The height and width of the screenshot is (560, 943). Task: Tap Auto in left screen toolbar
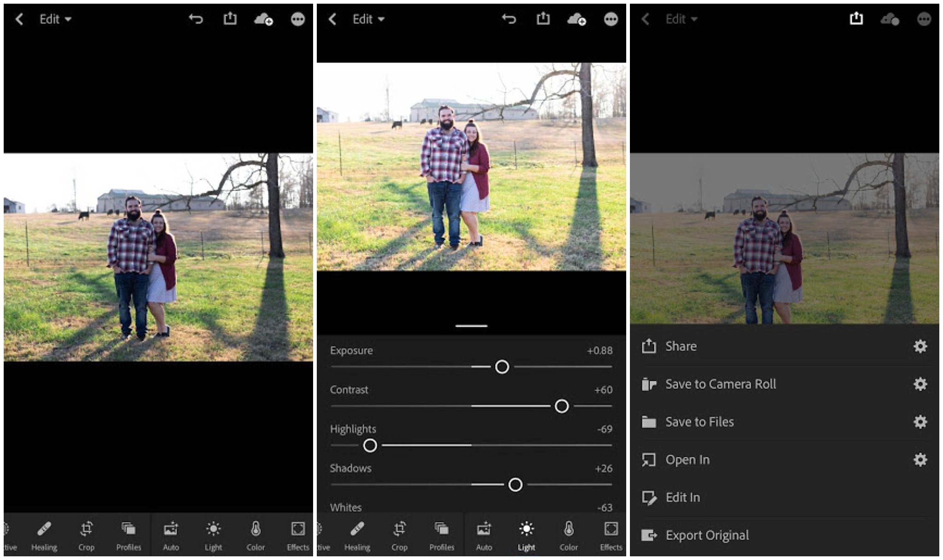[x=171, y=536]
